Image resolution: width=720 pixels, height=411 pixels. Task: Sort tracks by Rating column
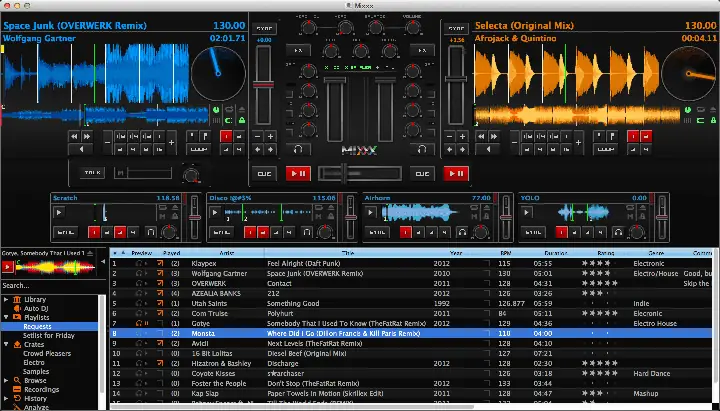(606, 253)
